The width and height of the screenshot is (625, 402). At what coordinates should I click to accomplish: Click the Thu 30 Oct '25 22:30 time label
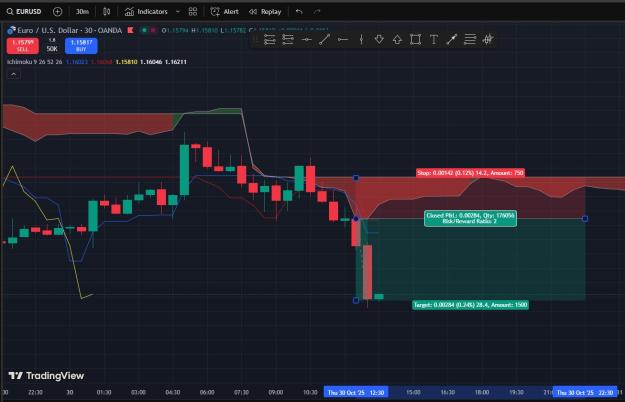(585, 392)
